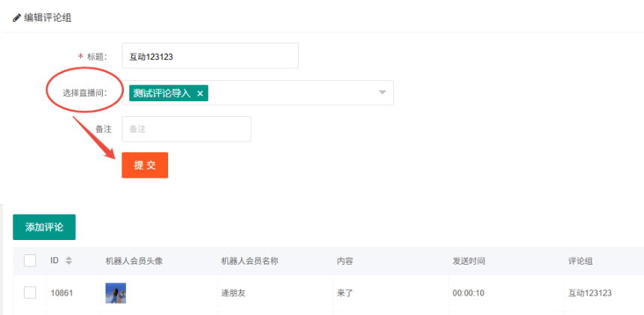Remove the 测试评论导入 tag with its ×
Screen dimensions: 644x315
click(x=200, y=94)
